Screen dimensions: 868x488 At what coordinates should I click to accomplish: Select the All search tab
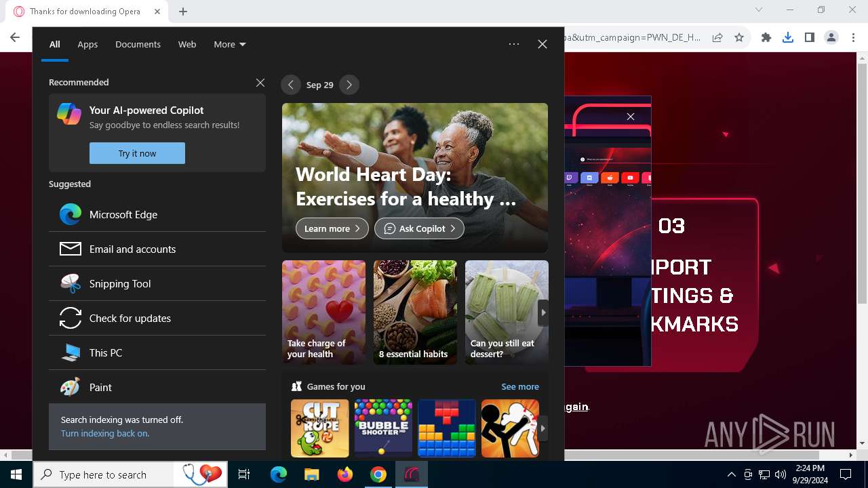click(x=55, y=44)
